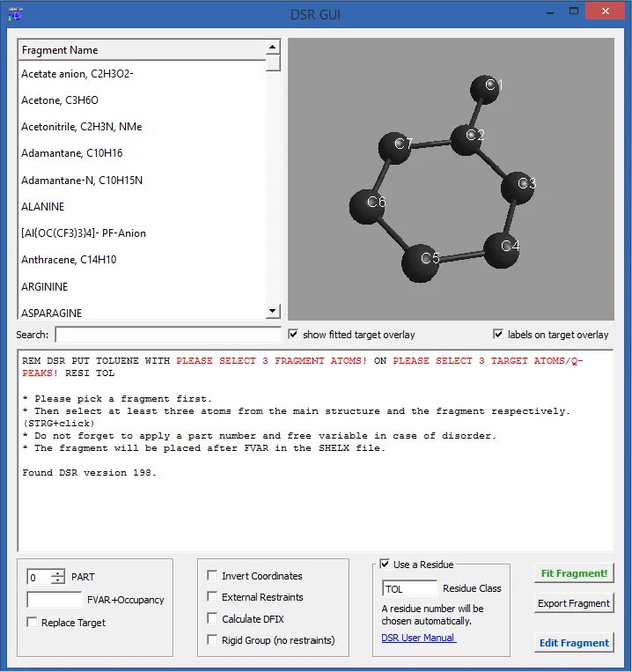Image resolution: width=632 pixels, height=672 pixels.
Task: Select [Al{OC(CF3)3}4]- PF-Anion fragment
Action: tap(142, 233)
